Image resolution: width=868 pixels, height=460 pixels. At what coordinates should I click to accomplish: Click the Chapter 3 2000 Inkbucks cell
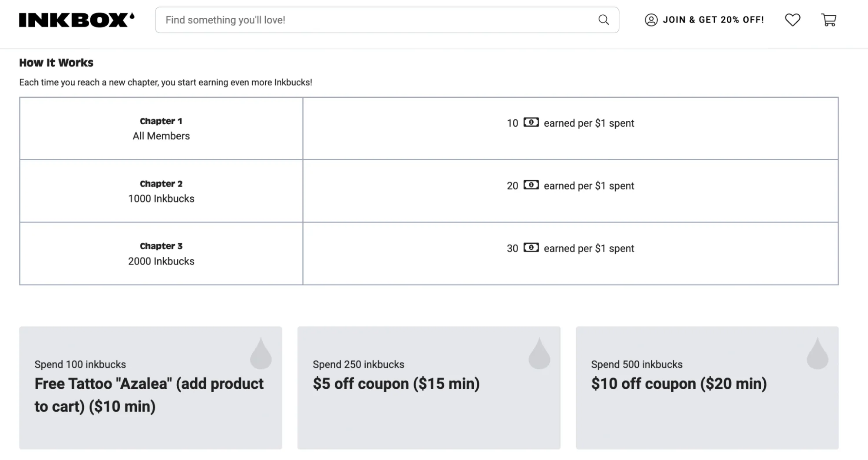point(161,254)
